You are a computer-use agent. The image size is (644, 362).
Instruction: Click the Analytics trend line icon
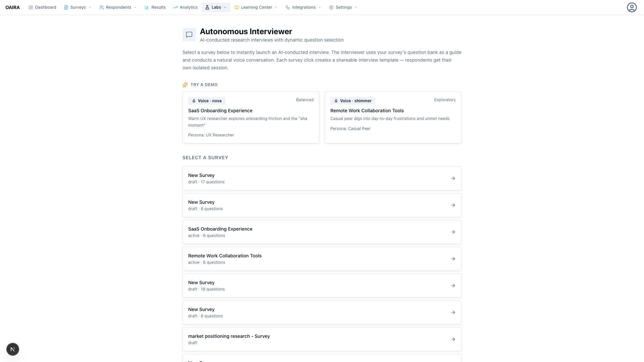(x=175, y=7)
